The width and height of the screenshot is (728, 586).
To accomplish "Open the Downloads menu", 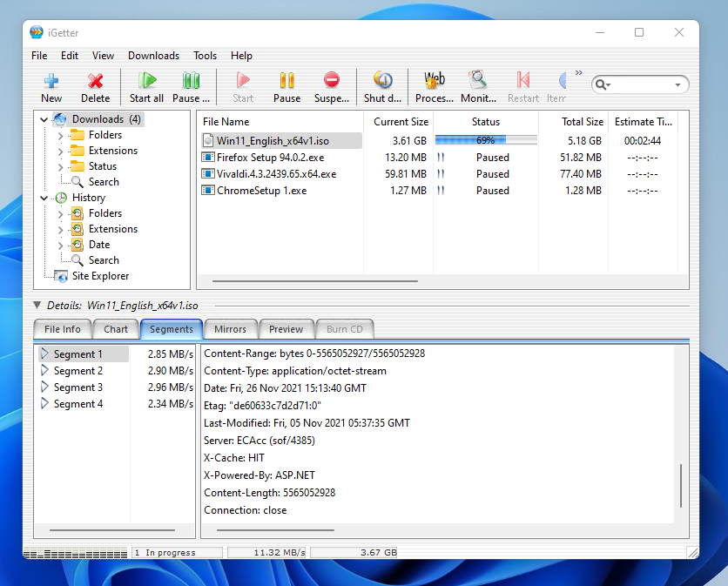I will tap(153, 56).
